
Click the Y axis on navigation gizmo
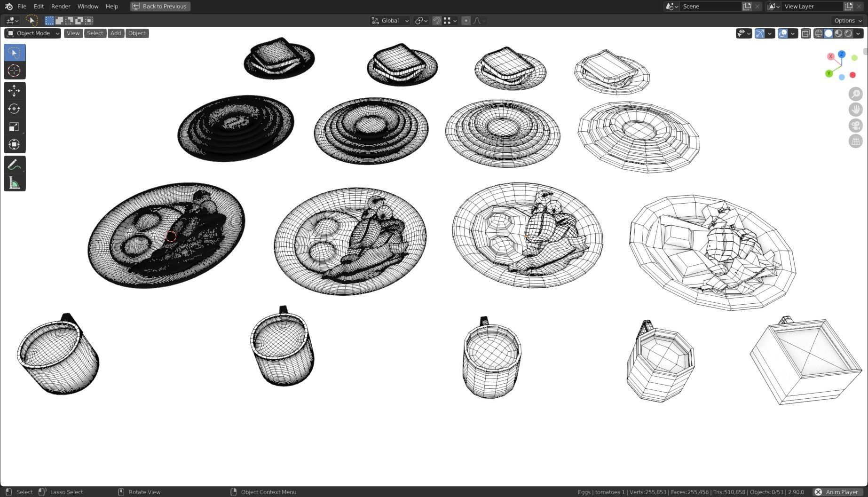click(829, 73)
